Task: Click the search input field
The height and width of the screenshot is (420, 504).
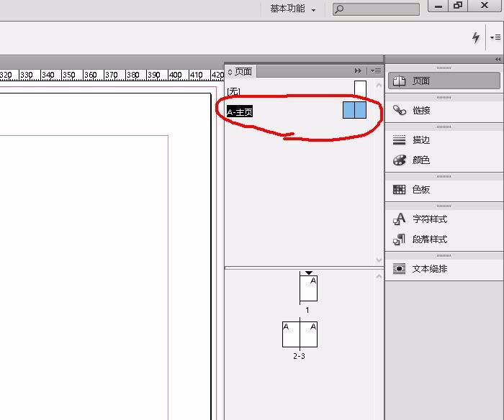Action: 376,9
